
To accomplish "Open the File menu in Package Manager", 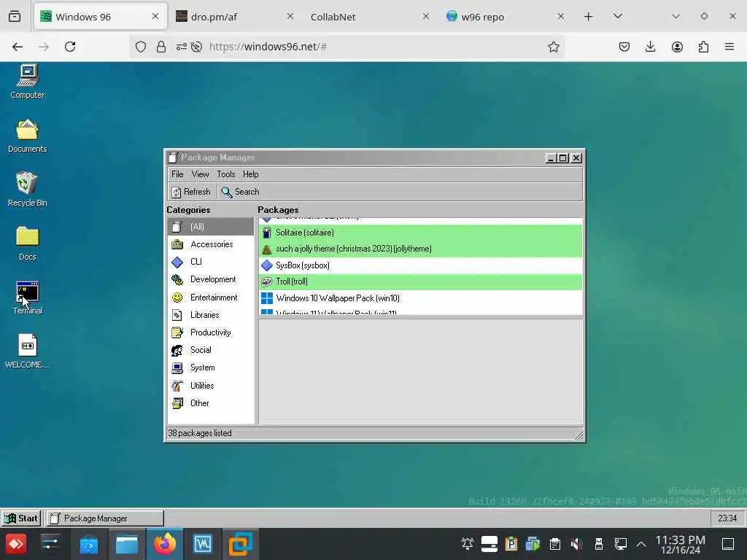I will click(x=177, y=174).
